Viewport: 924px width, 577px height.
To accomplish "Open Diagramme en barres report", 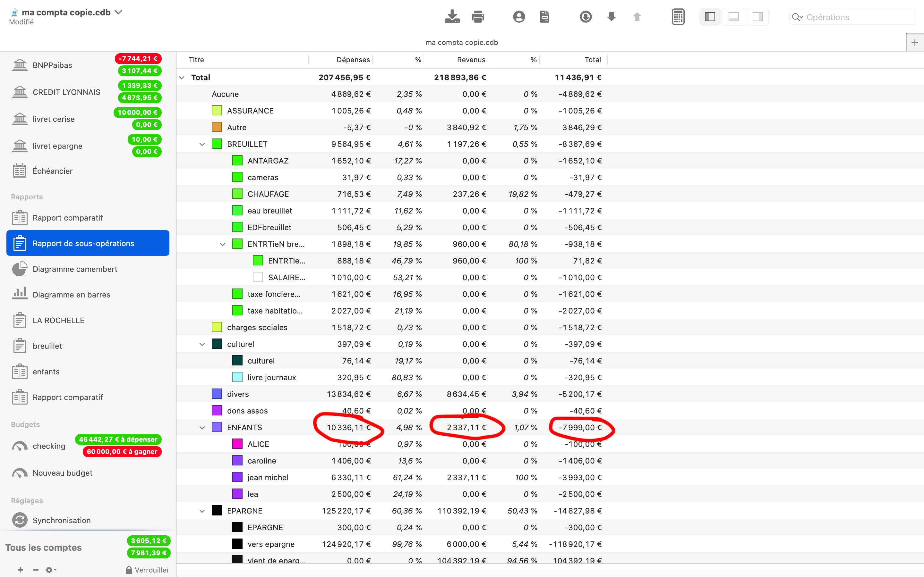I will tap(72, 295).
